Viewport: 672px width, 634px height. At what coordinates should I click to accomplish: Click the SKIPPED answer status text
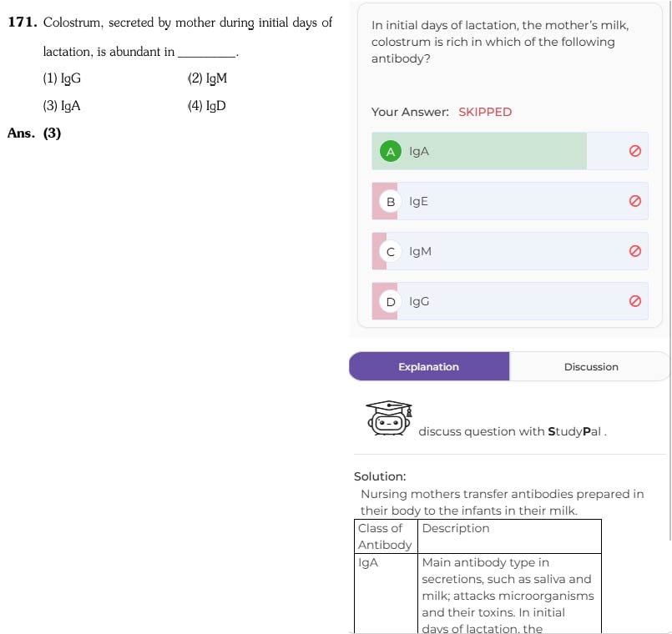click(x=485, y=113)
